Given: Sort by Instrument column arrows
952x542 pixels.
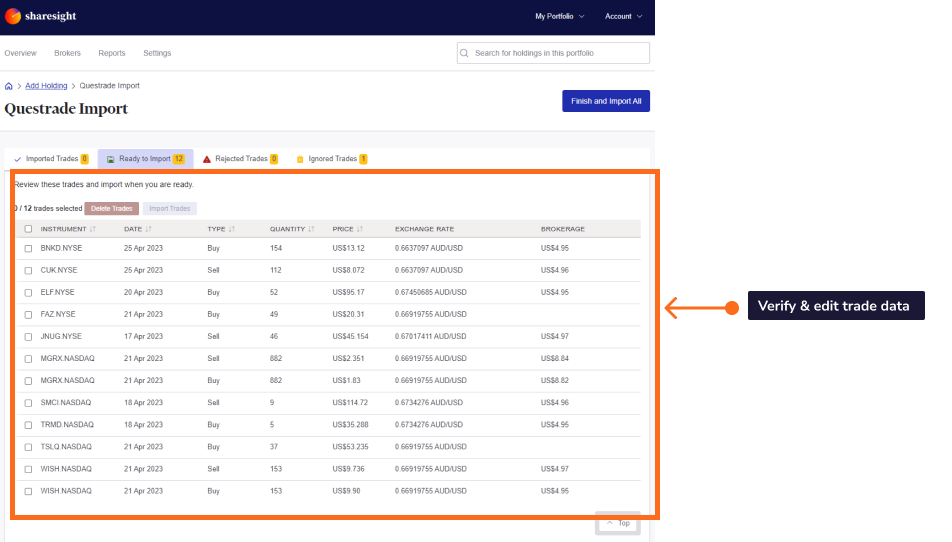Looking at the screenshot, I should pos(93,229).
